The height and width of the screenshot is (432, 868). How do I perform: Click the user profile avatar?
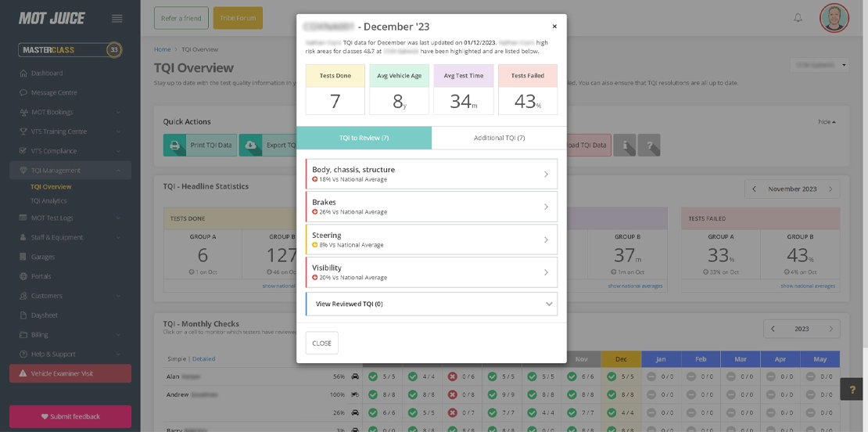point(834,18)
